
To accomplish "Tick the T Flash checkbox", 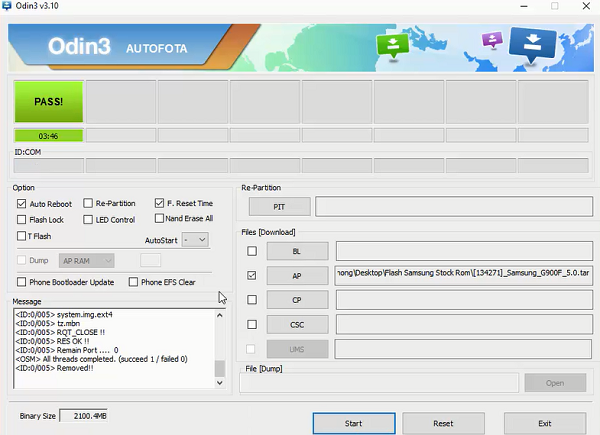I will point(21,236).
